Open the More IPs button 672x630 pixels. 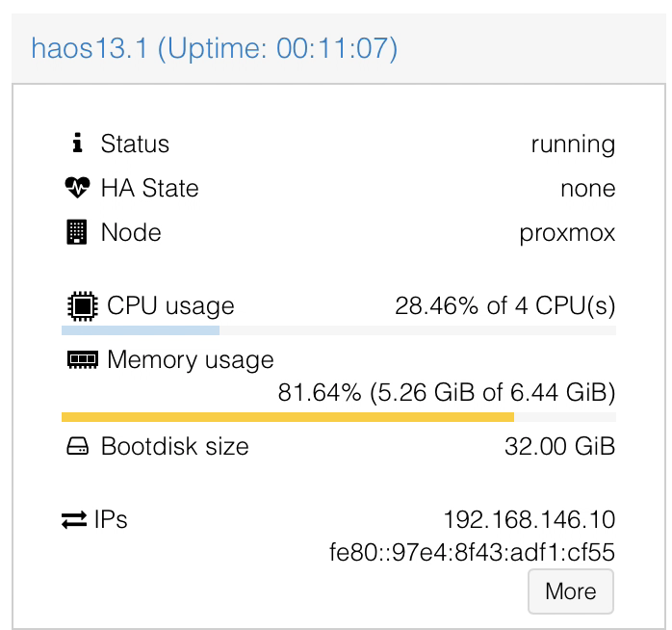[570, 591]
